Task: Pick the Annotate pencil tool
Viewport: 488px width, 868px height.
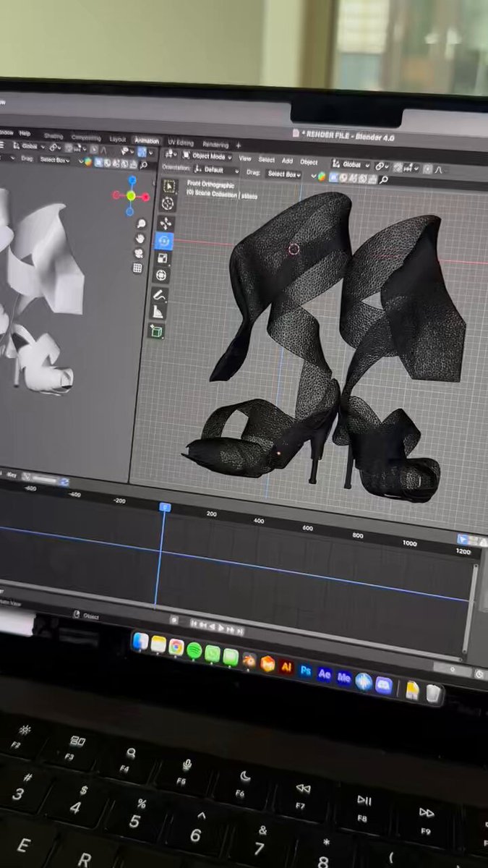Action: point(158,295)
